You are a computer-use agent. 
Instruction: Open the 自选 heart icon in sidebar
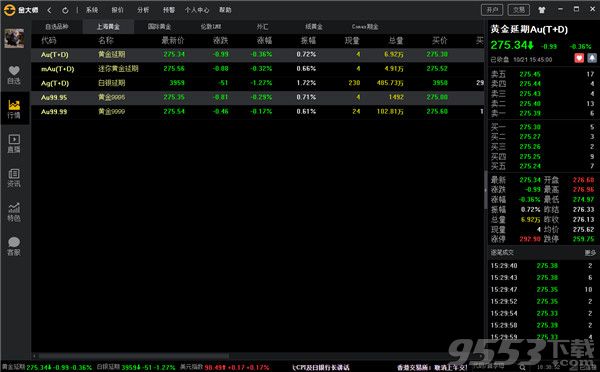[14, 75]
